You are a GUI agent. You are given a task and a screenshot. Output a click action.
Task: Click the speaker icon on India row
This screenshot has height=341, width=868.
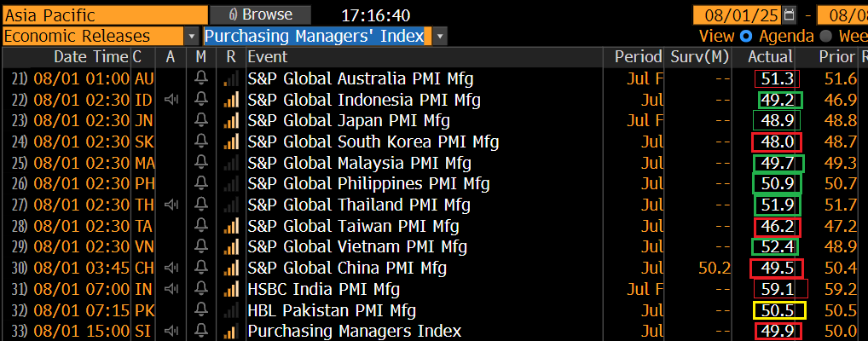click(171, 290)
